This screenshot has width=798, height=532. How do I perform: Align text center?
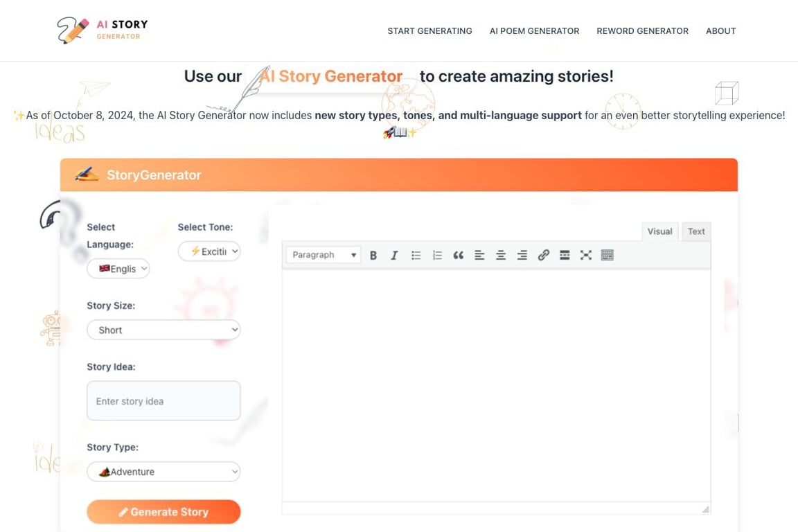(x=501, y=255)
